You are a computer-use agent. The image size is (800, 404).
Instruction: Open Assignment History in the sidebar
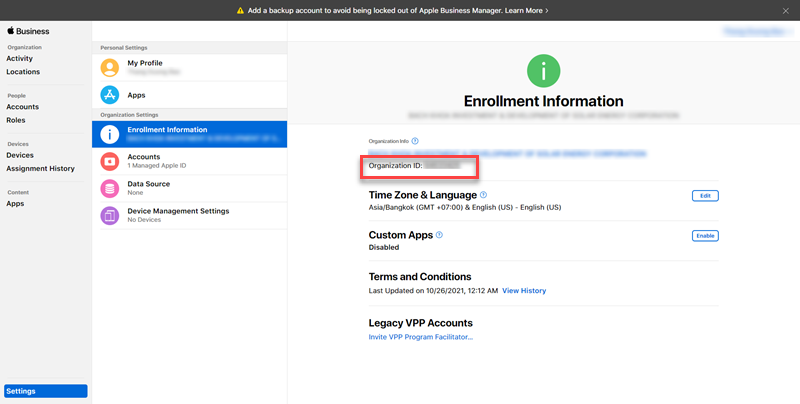[x=40, y=169]
